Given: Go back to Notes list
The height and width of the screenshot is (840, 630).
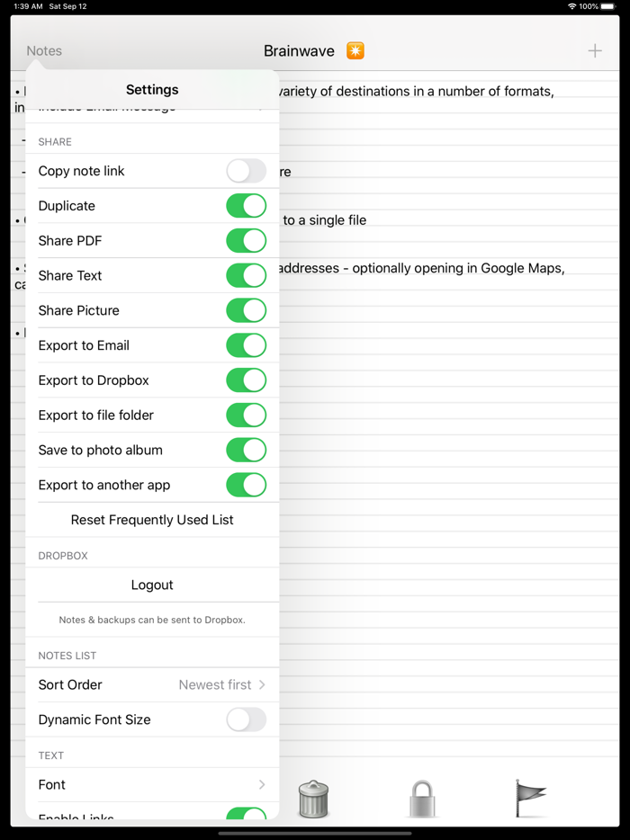Looking at the screenshot, I should tap(44, 51).
